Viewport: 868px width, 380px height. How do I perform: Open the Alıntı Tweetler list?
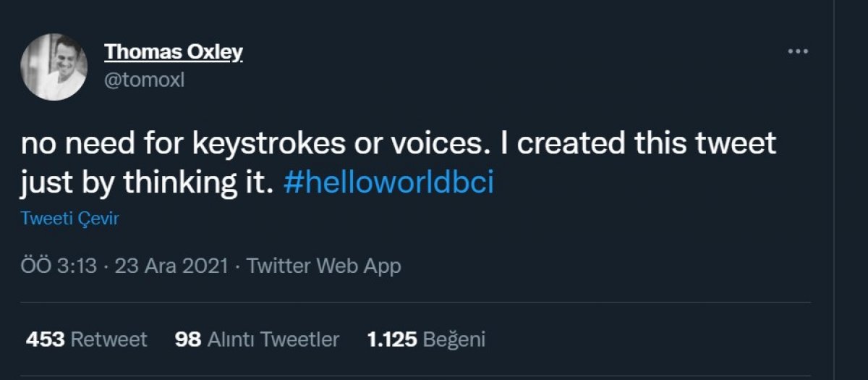tap(273, 339)
